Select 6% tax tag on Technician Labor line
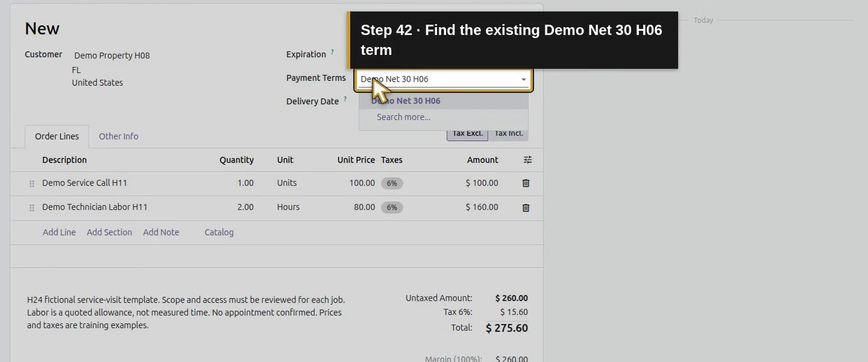 point(392,208)
